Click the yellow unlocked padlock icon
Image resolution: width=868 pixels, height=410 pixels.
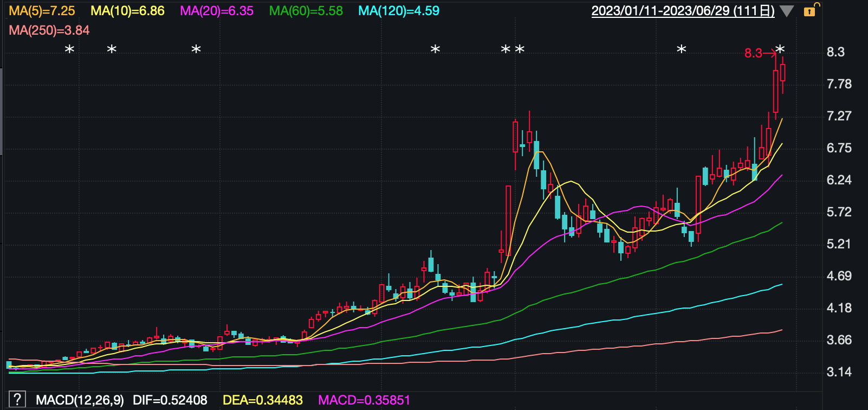[x=810, y=10]
